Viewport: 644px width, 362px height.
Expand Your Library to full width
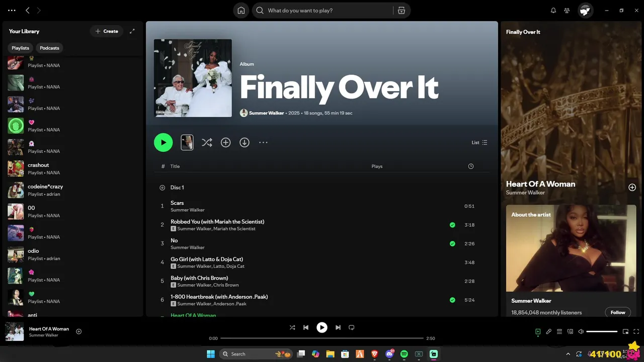coord(132,31)
